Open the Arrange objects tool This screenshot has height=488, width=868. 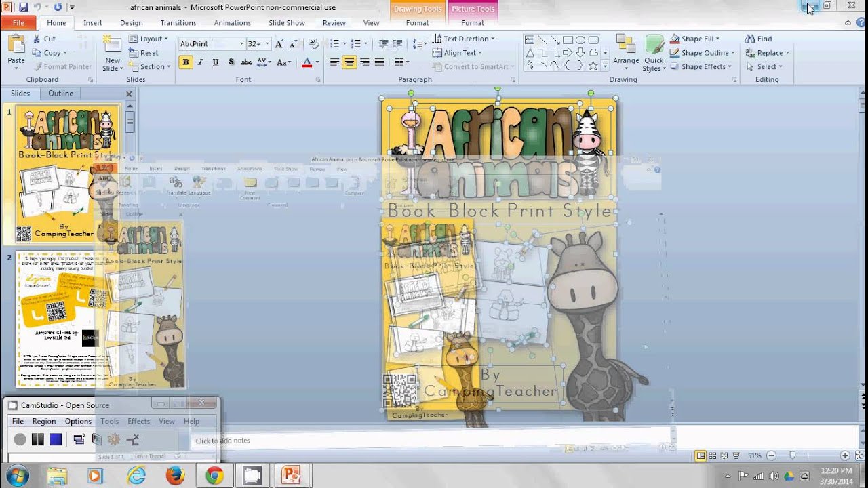coord(626,53)
